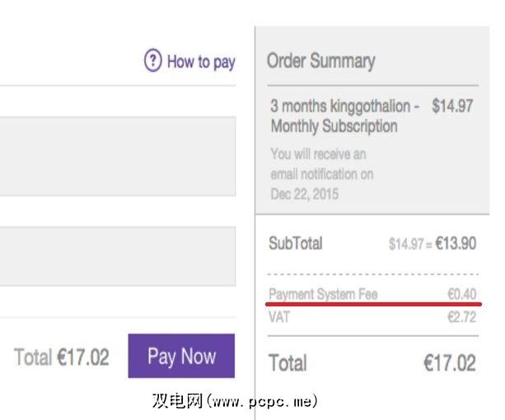Click the Total label in Order Summary
This screenshot has width=505, height=420.
(x=288, y=363)
